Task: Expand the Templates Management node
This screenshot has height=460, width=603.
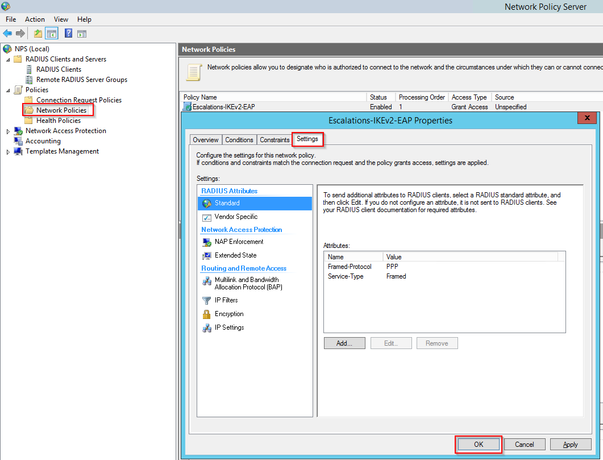Action: 8,152
